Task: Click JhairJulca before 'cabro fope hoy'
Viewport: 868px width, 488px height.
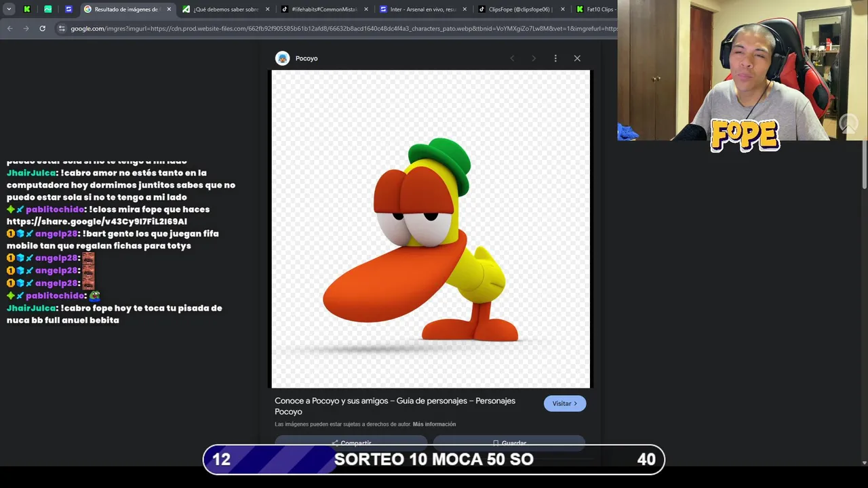Action: [x=31, y=308]
